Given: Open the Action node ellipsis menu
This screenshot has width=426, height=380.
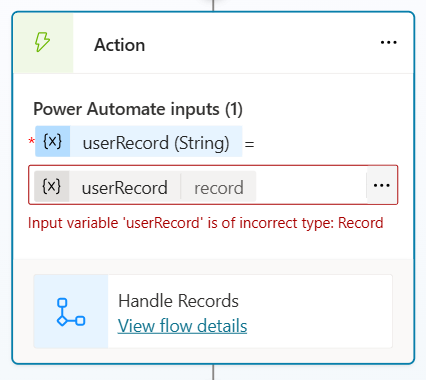Looking at the screenshot, I should (x=388, y=42).
